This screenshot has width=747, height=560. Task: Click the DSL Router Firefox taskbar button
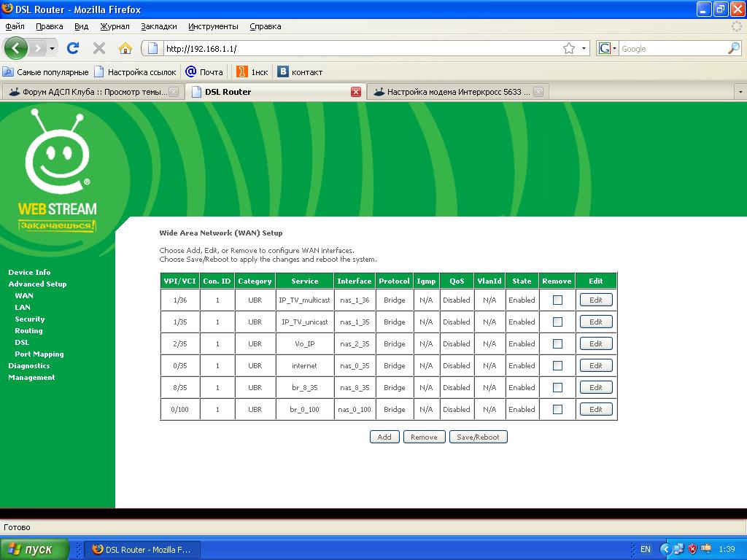pos(142,550)
